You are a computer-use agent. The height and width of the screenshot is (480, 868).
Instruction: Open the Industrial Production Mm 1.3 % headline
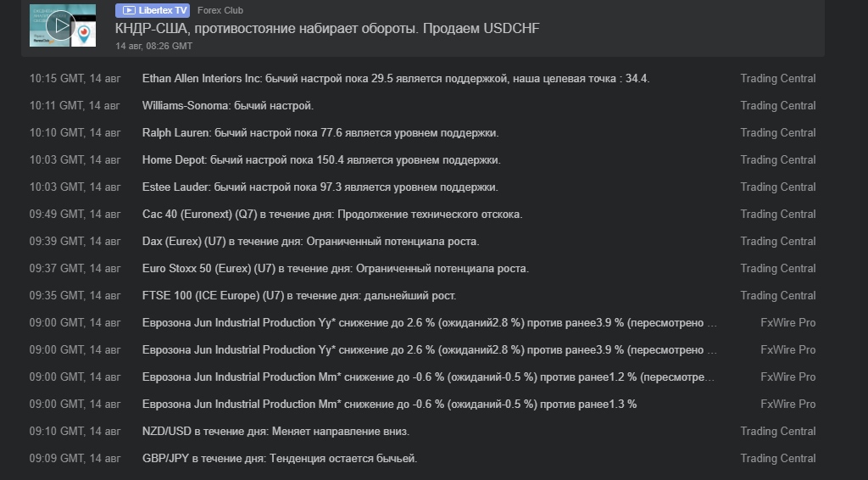pyautogui.click(x=389, y=404)
